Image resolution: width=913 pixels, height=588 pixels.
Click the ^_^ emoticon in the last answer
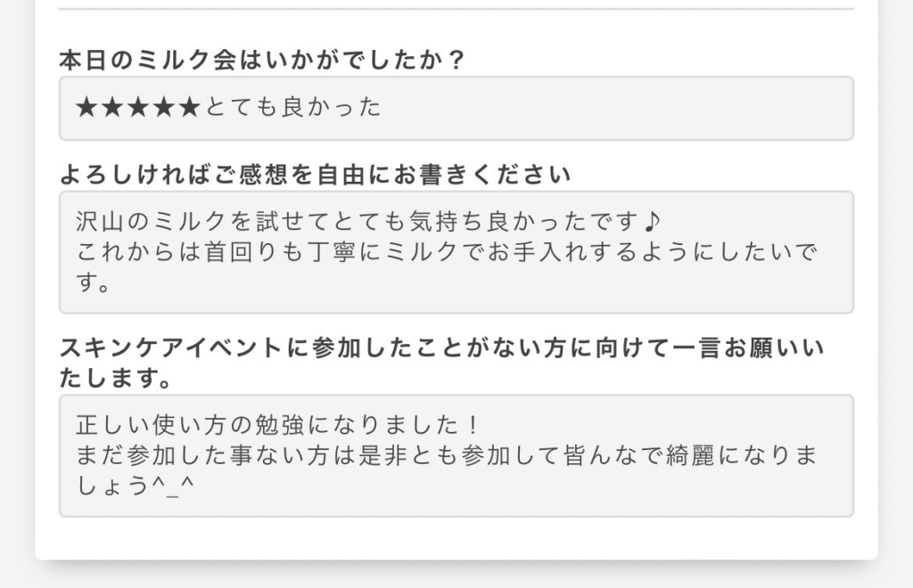(x=172, y=485)
